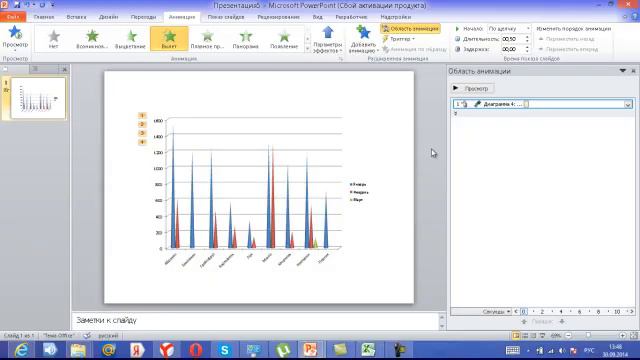
Task: Click the Длительность duration field
Action: tap(512, 39)
